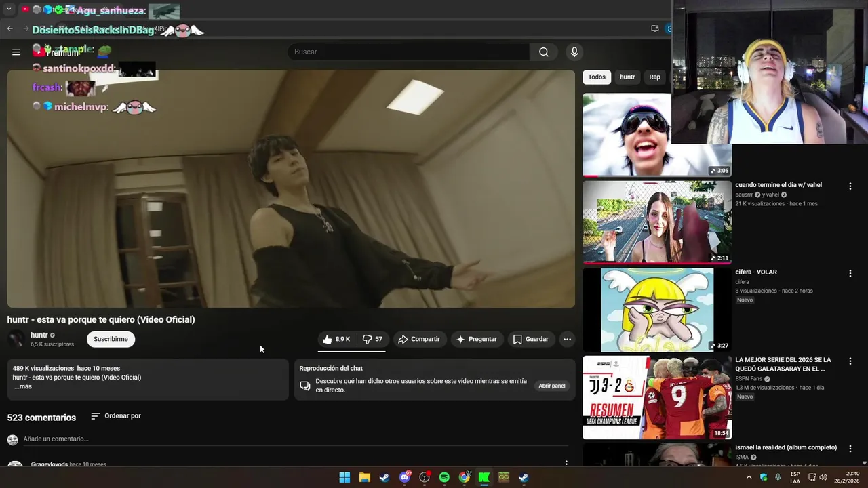Viewport: 868px width, 488px height.
Task: Click the 523 comentarios heading
Action: 41,418
